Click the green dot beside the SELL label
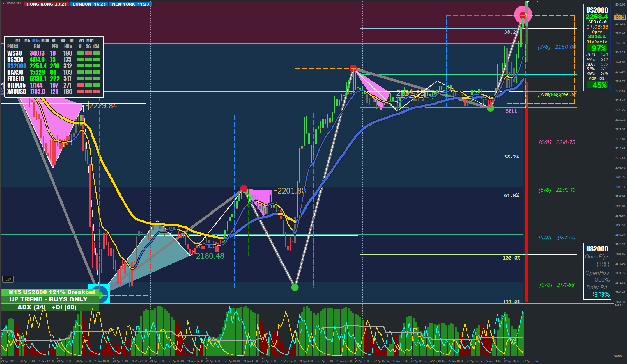Viewport: 627px width, 364px height. 490,108
